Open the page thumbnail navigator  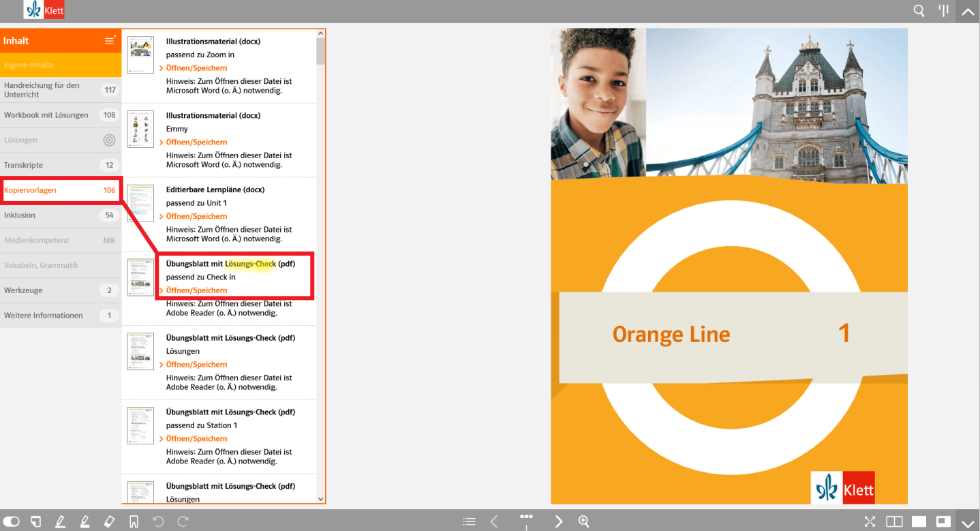(x=526, y=521)
